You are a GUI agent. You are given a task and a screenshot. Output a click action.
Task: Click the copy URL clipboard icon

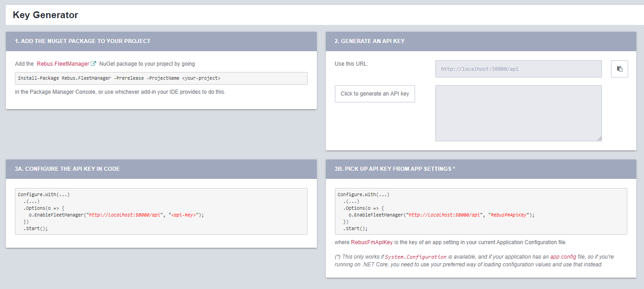click(x=620, y=69)
